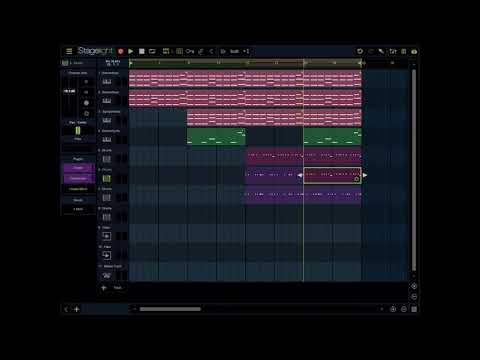The width and height of the screenshot is (480, 360).
Task: Click the 'On' toggle in the top toolbar
Action: (190, 51)
